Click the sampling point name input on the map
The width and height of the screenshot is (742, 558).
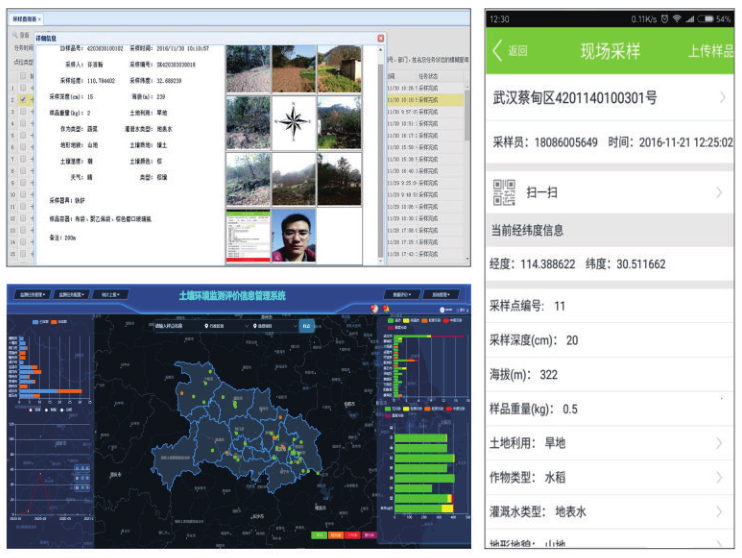tap(176, 326)
